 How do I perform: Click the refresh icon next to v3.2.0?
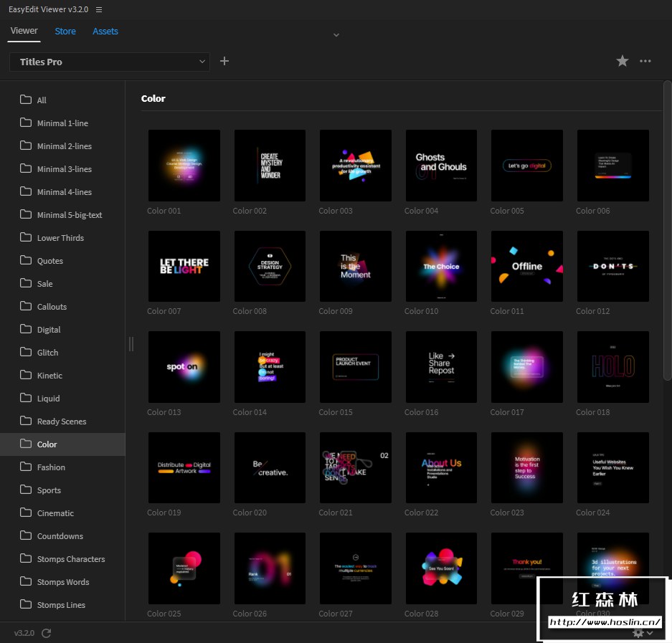pyautogui.click(x=47, y=633)
